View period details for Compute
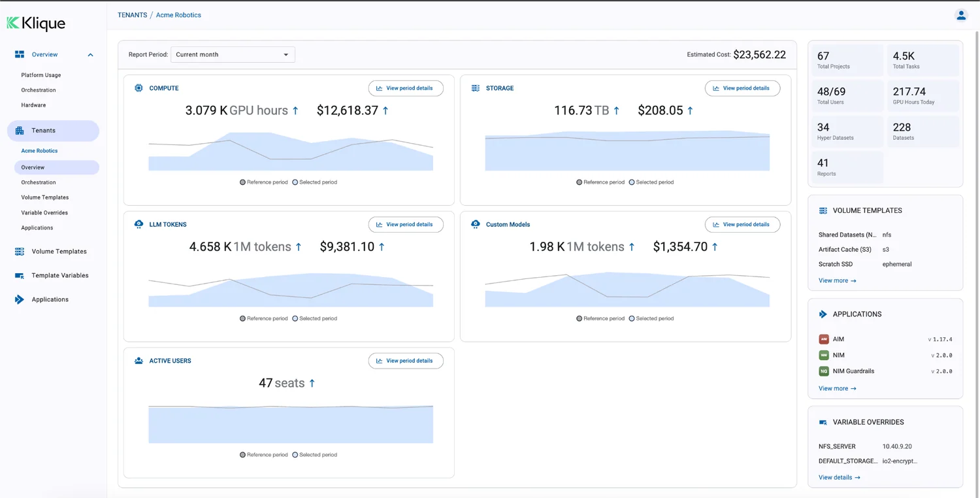 tap(406, 88)
